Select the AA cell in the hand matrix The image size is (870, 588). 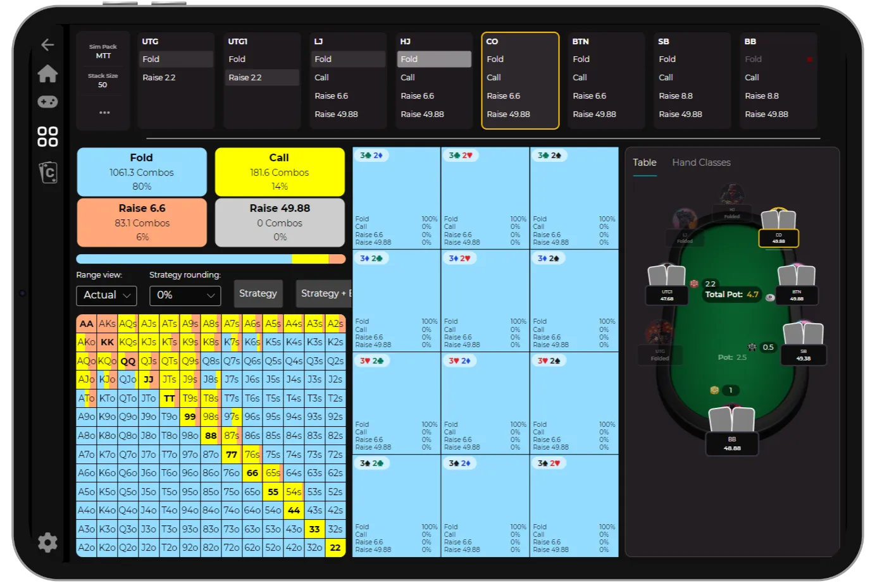coord(87,323)
